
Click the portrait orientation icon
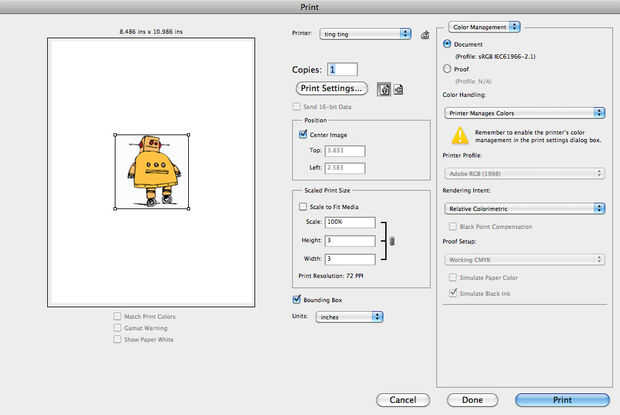coord(384,89)
